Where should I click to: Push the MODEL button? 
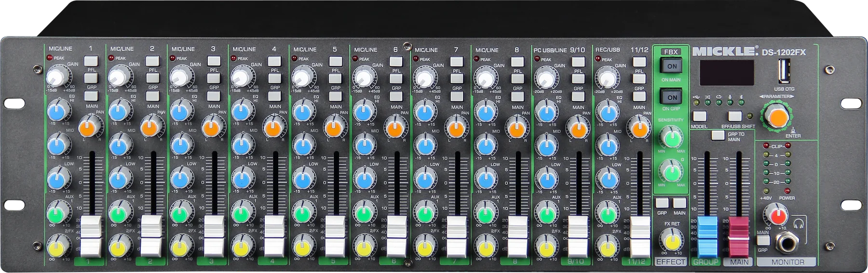[x=700, y=117]
